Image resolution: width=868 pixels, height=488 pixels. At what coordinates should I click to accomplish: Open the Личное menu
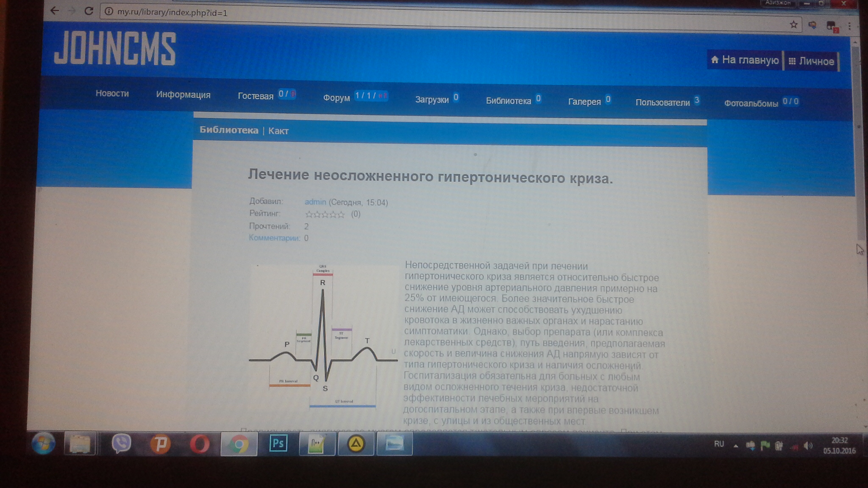tap(811, 61)
